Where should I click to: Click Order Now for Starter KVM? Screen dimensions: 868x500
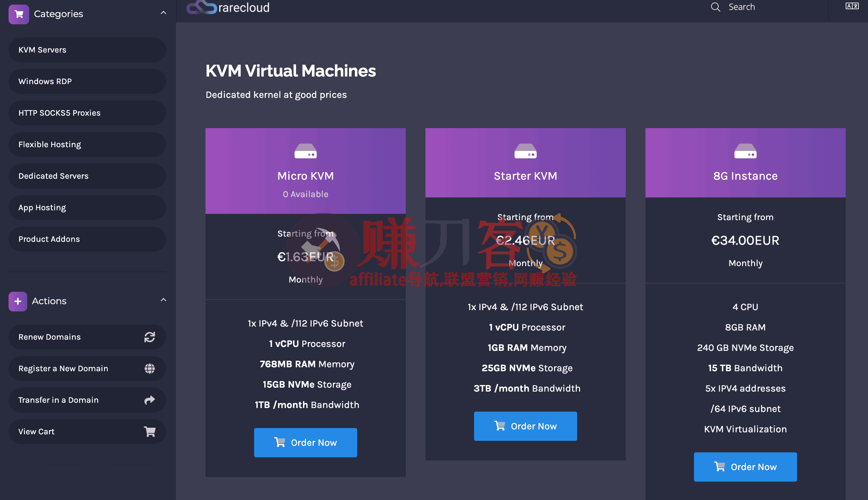(x=525, y=426)
